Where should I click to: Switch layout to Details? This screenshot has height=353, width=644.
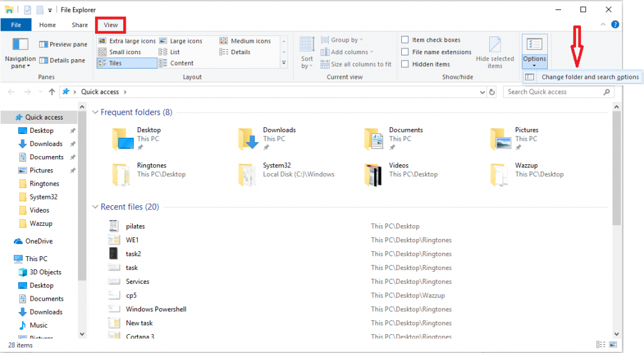(235, 52)
